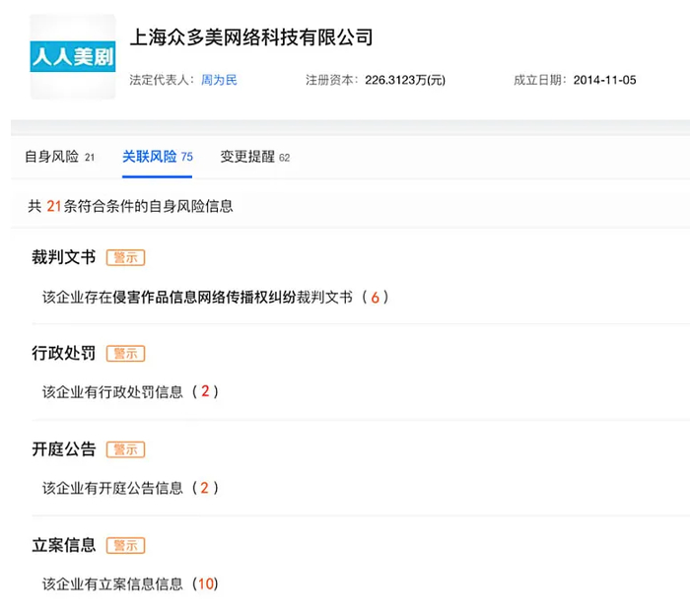Click 警示 badge beside 立案信息
Viewport: 690px width, 616px height.
[x=125, y=546]
